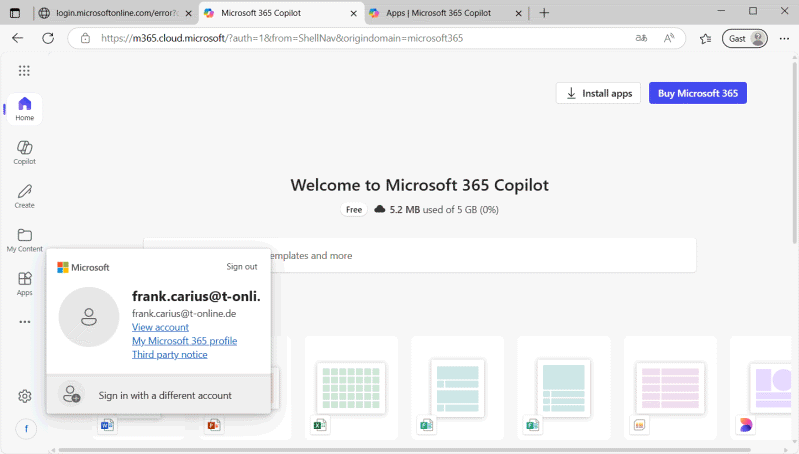Click the Free plan badge

tap(354, 210)
